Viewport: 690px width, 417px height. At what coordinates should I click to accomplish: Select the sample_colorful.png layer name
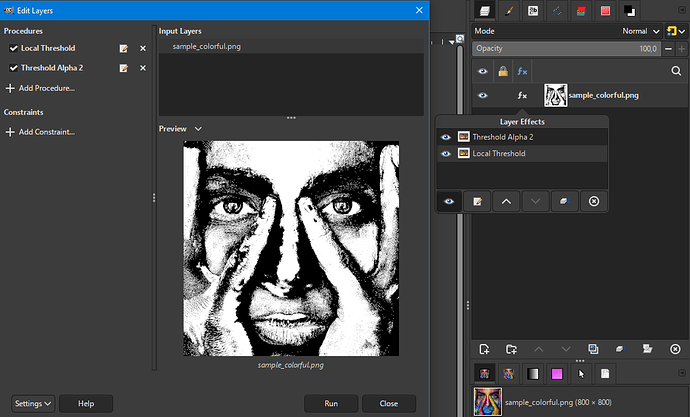tap(603, 95)
